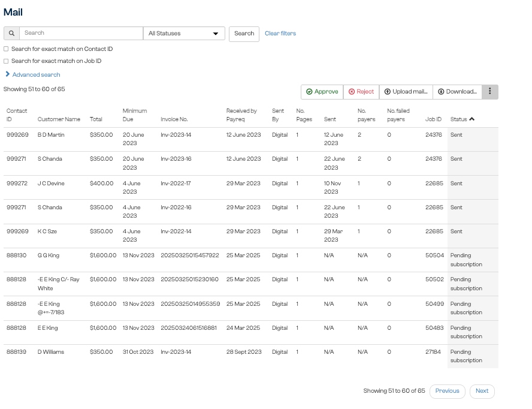Click the 31 Oct 2023 minimum due date
532x409 pixels.
pos(138,352)
